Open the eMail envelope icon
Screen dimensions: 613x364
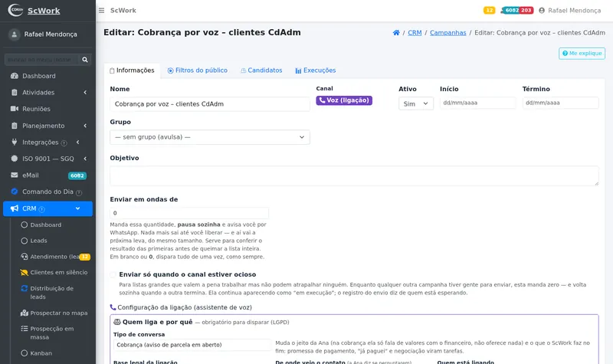point(15,175)
